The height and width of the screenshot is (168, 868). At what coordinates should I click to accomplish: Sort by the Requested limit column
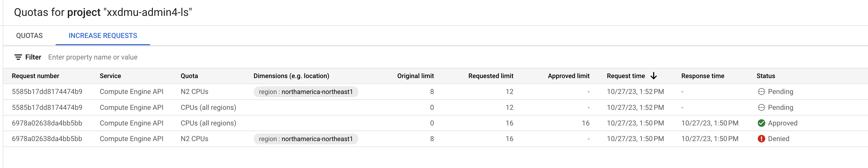pos(491,76)
